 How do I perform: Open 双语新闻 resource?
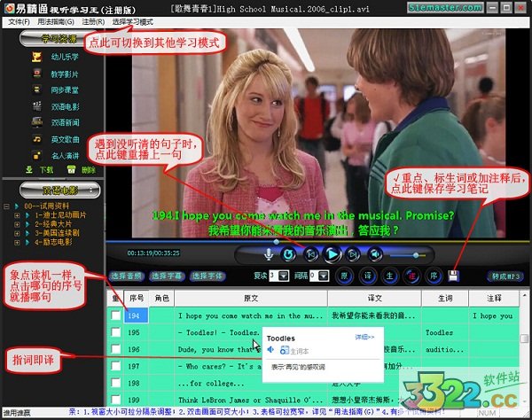pyautogui.click(x=65, y=122)
